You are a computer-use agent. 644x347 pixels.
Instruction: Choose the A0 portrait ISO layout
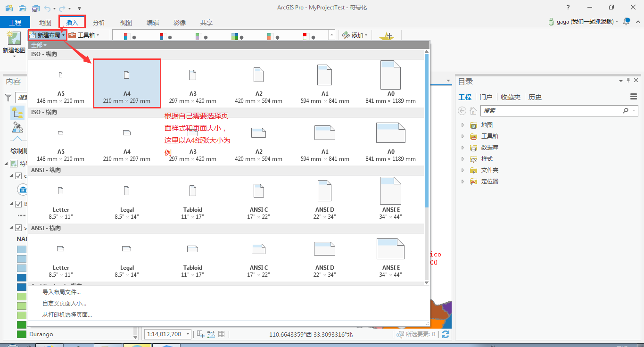click(390, 83)
